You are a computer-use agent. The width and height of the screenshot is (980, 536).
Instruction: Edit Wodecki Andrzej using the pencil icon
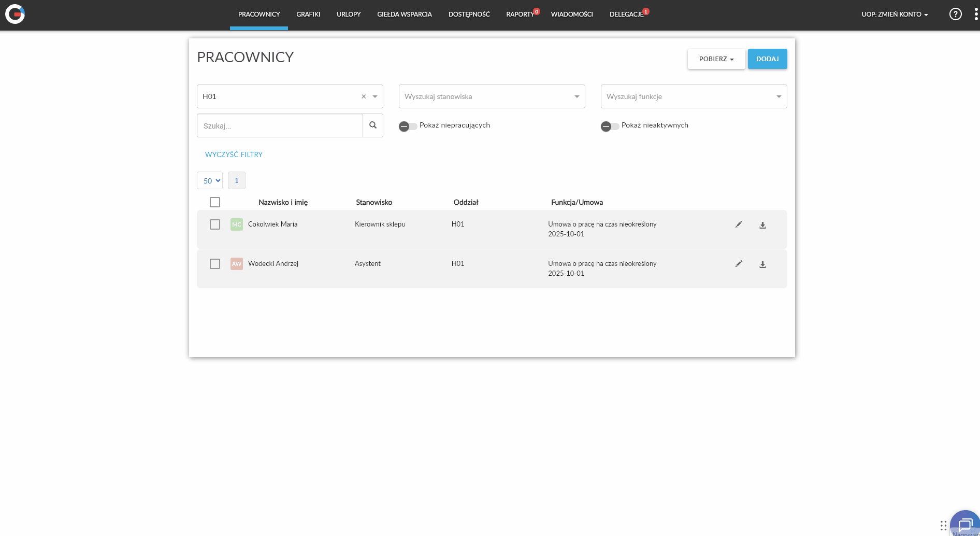[x=739, y=264]
